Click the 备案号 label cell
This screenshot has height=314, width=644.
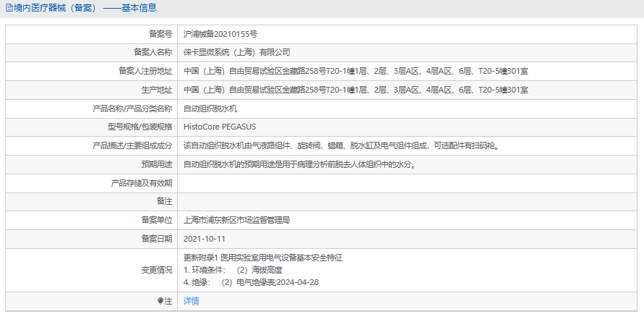pos(91,34)
